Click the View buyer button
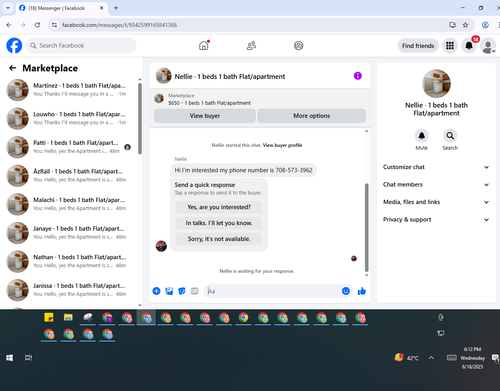 (x=205, y=116)
